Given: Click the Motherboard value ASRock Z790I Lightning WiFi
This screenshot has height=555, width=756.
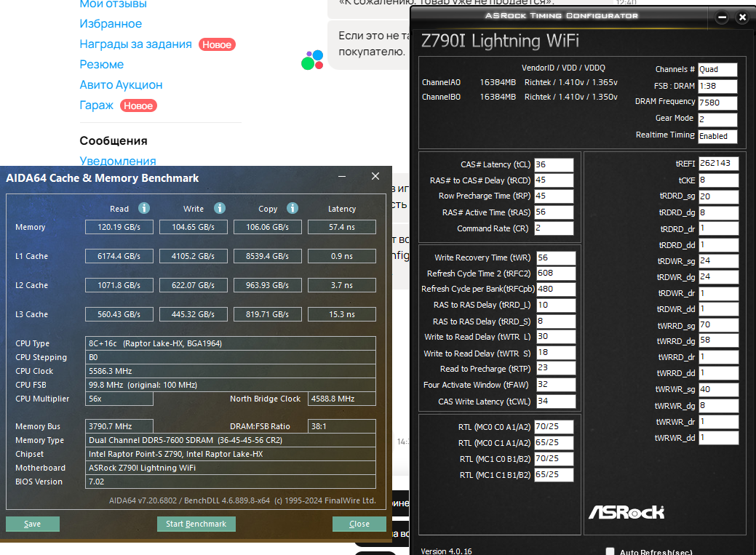Looking at the screenshot, I should click(x=231, y=468).
